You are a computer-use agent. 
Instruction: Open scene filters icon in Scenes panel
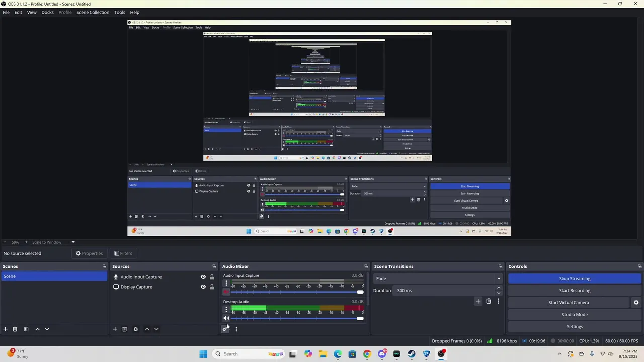(x=26, y=329)
